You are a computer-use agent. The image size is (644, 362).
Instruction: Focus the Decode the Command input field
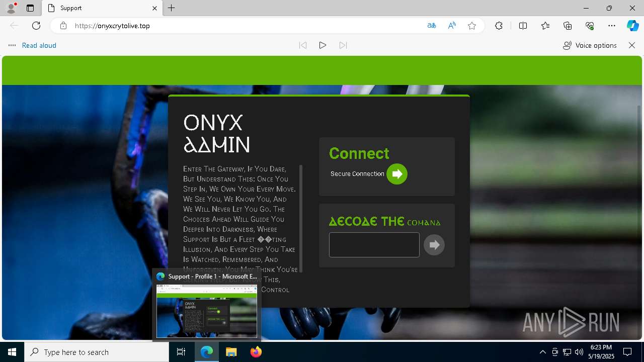pos(374,245)
